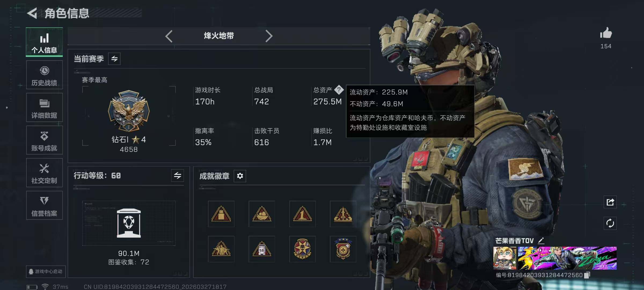
Task: Toggle the 当前赛季 season switch button
Action: [x=114, y=59]
